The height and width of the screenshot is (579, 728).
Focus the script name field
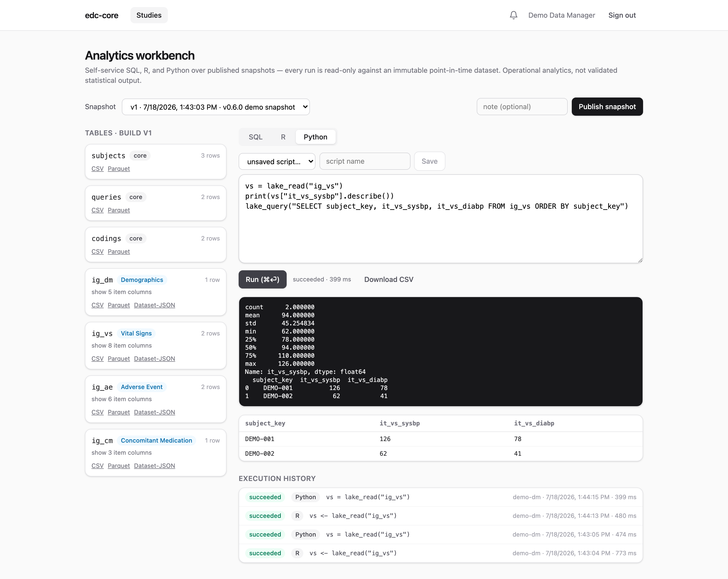tap(365, 161)
